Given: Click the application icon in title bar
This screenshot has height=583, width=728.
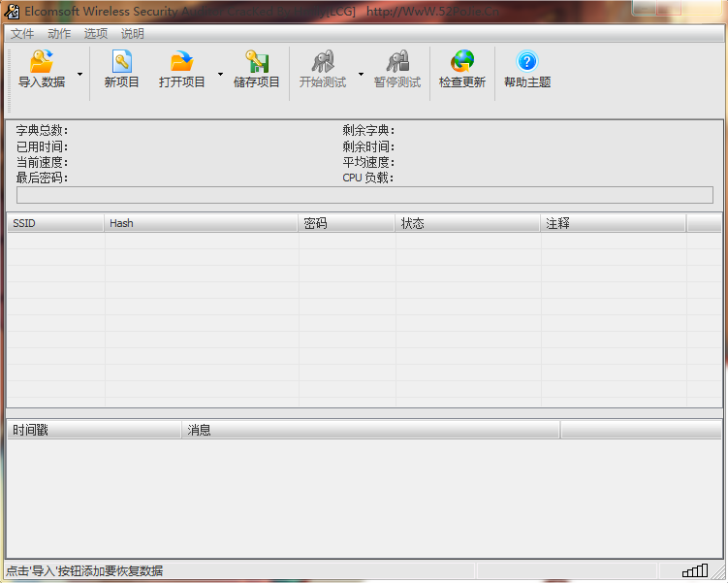Looking at the screenshot, I should 12,11.
